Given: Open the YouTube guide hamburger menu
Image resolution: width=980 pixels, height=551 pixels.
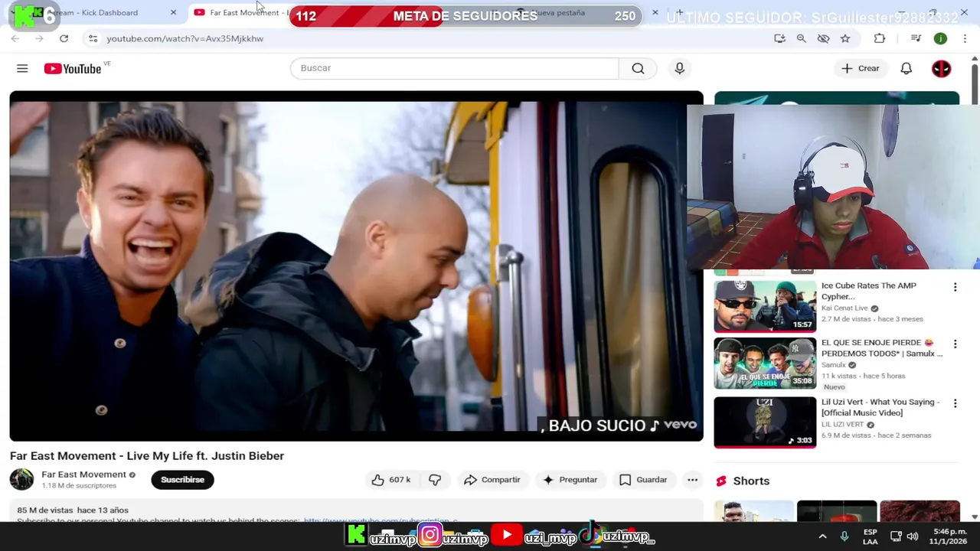Looking at the screenshot, I should coord(22,68).
